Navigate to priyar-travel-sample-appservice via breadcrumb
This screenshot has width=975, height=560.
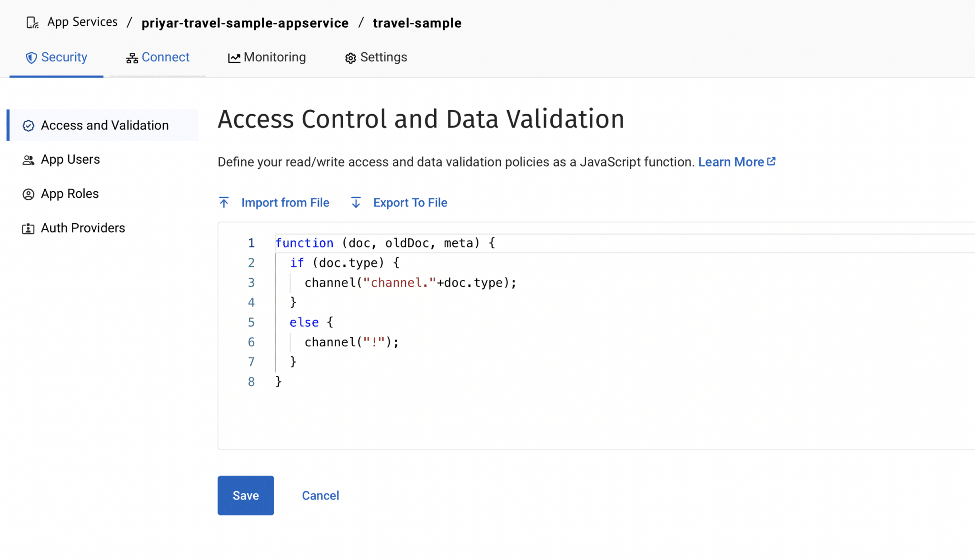pos(245,22)
